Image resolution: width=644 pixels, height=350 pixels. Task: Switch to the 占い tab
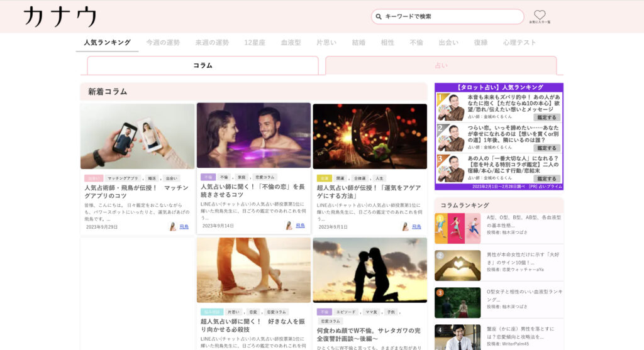click(441, 65)
